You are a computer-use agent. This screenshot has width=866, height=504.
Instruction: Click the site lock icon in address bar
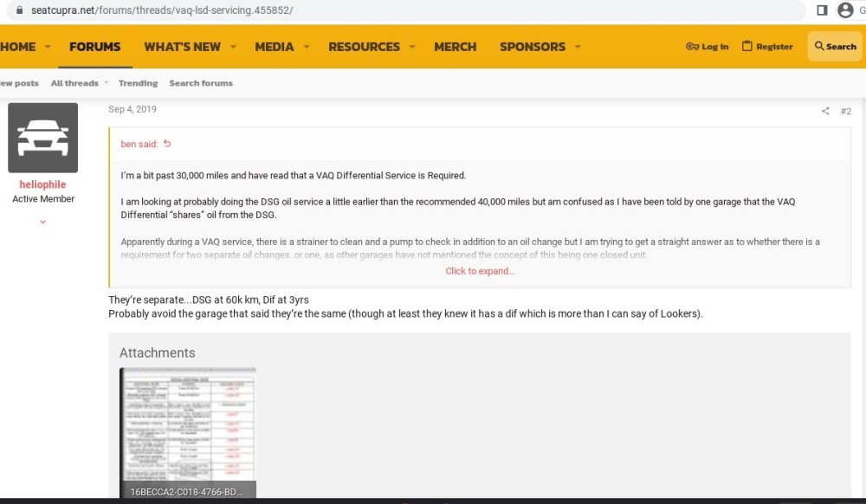coord(20,10)
